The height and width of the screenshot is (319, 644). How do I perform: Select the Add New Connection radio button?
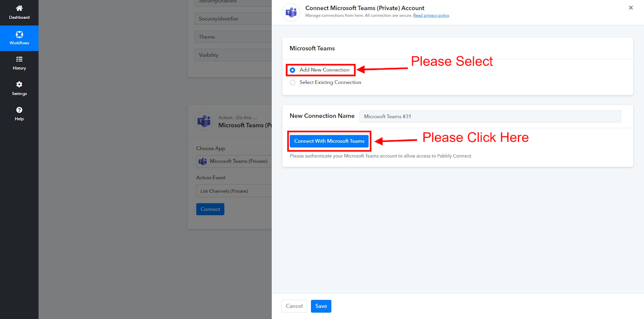click(x=293, y=70)
